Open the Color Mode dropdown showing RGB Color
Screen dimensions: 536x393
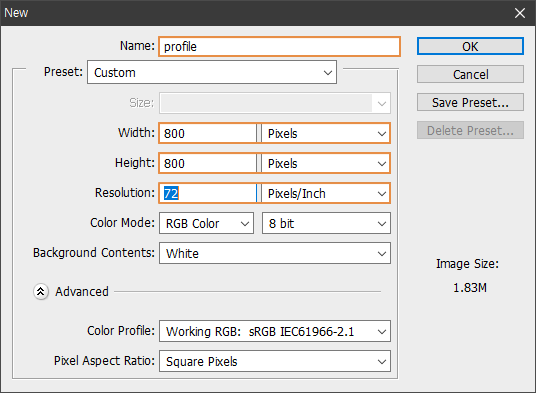coord(206,223)
